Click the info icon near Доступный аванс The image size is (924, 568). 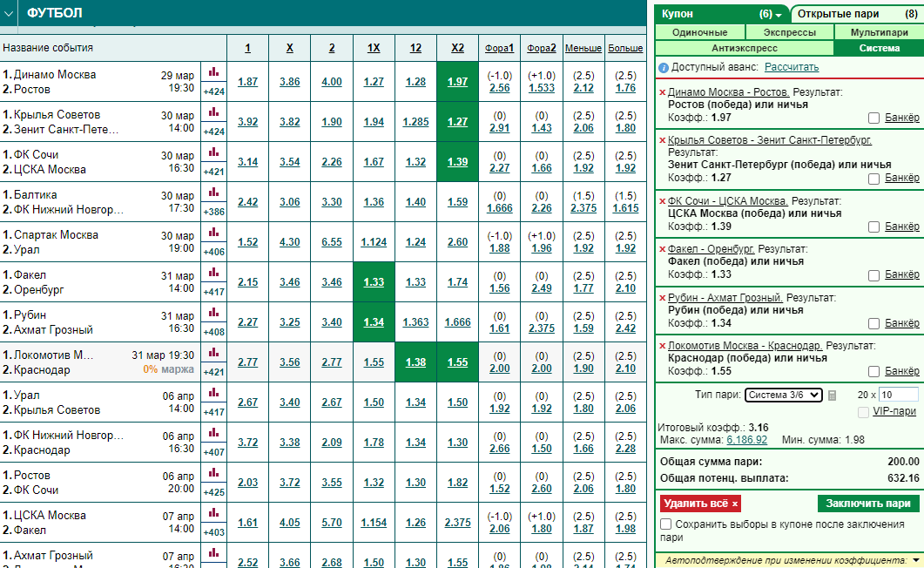tap(663, 68)
